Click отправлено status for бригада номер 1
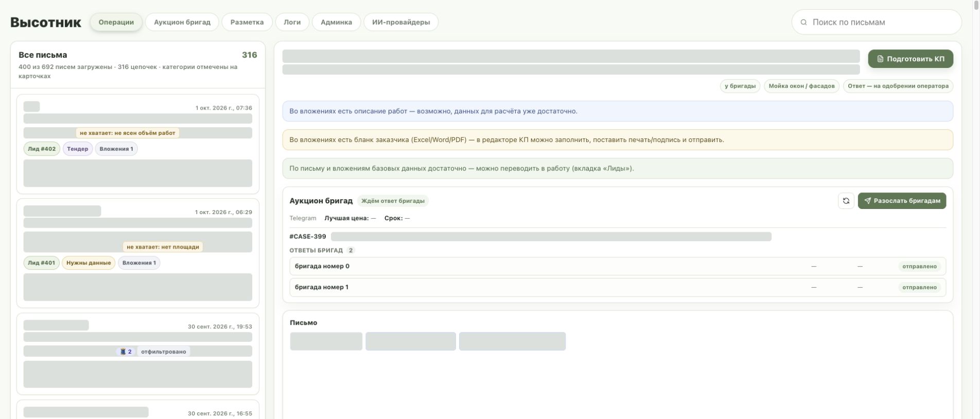 pyautogui.click(x=919, y=287)
